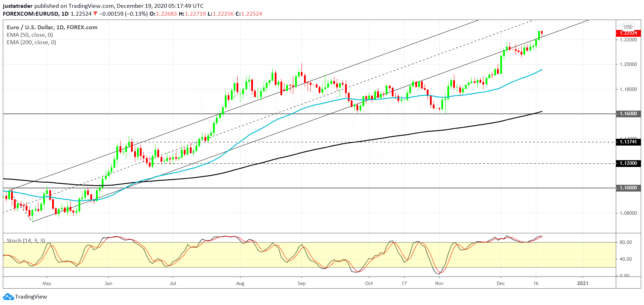Click the FOREXCOM:EURUSD symbol in header
This screenshot has height=305, width=644.
[31, 14]
